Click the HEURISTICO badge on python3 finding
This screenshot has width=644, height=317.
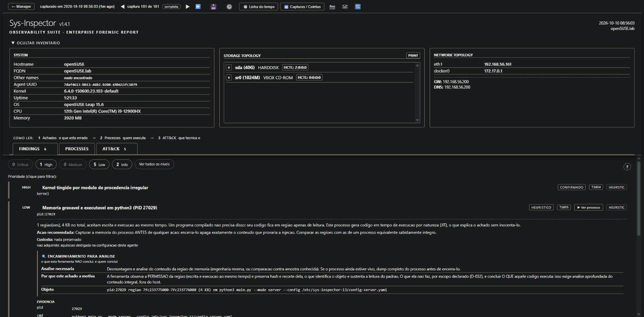(x=541, y=207)
